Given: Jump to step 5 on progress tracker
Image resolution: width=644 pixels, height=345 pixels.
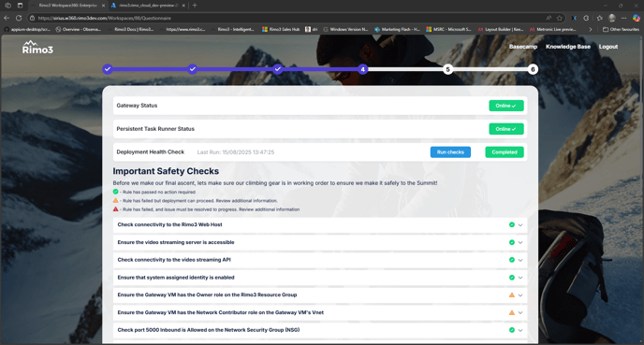Looking at the screenshot, I should coord(447,69).
